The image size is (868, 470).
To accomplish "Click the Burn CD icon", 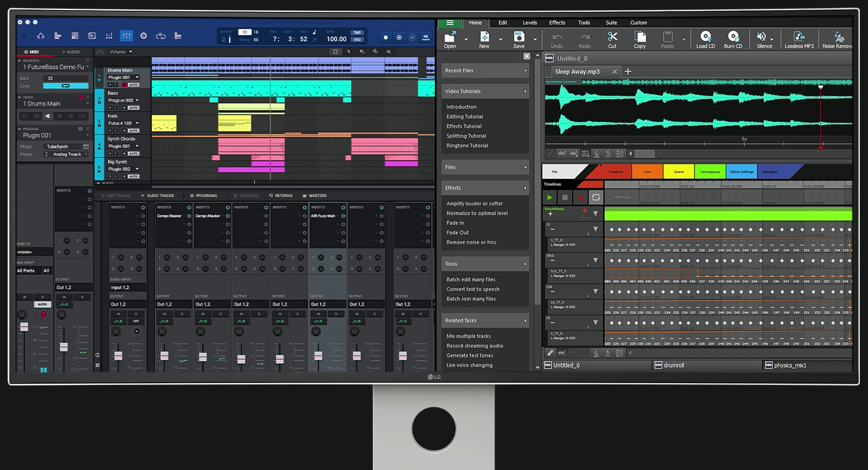I will [x=733, y=37].
